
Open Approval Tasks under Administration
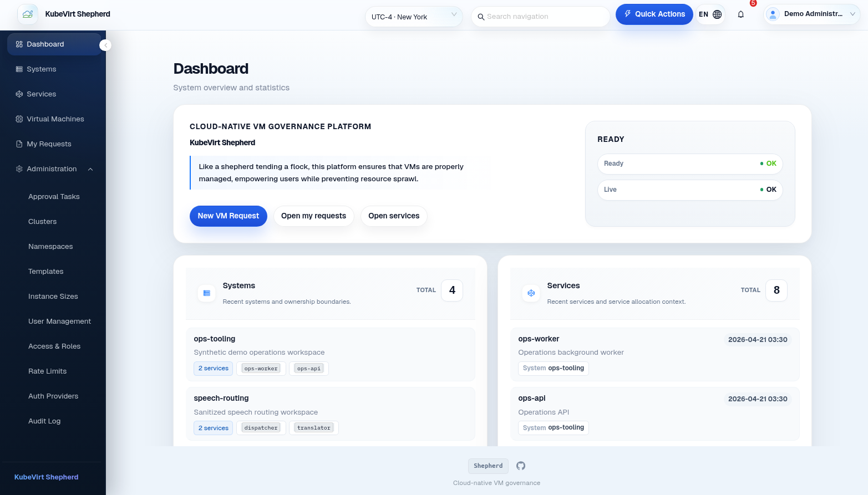point(54,196)
